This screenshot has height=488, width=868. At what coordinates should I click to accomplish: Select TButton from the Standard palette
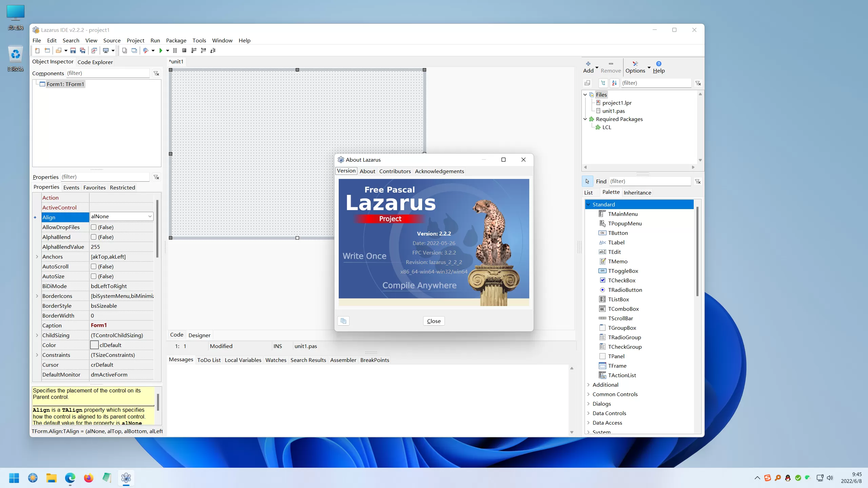click(x=618, y=233)
